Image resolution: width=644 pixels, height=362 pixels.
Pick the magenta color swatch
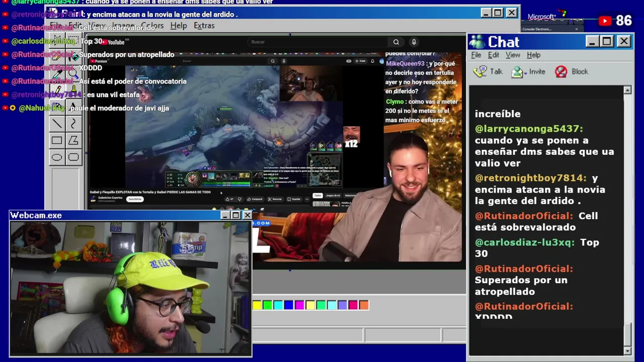coord(299,305)
